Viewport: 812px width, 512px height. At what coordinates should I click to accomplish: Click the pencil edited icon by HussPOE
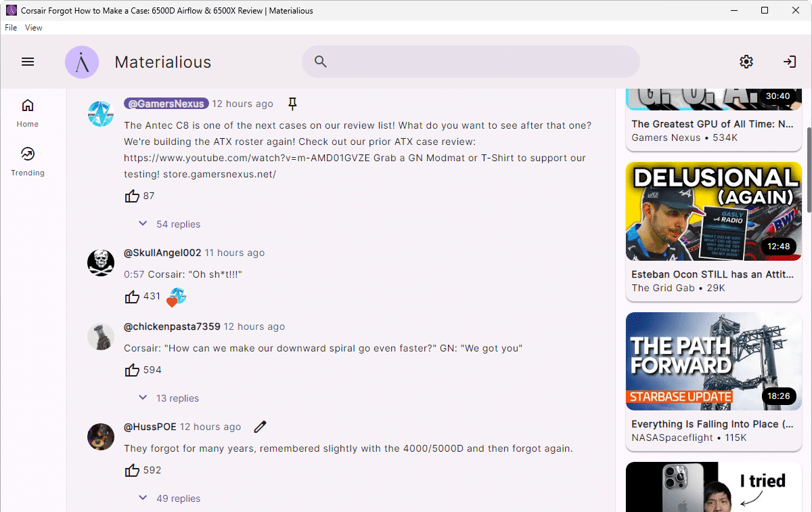pos(260,427)
